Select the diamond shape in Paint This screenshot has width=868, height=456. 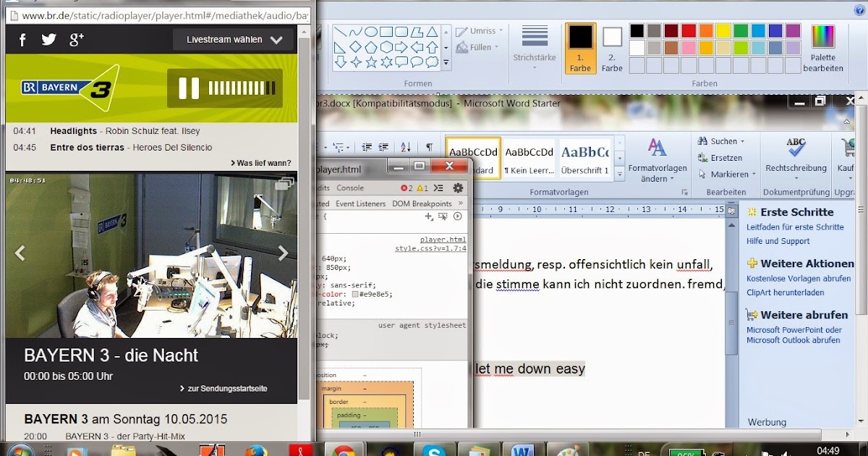(x=355, y=47)
